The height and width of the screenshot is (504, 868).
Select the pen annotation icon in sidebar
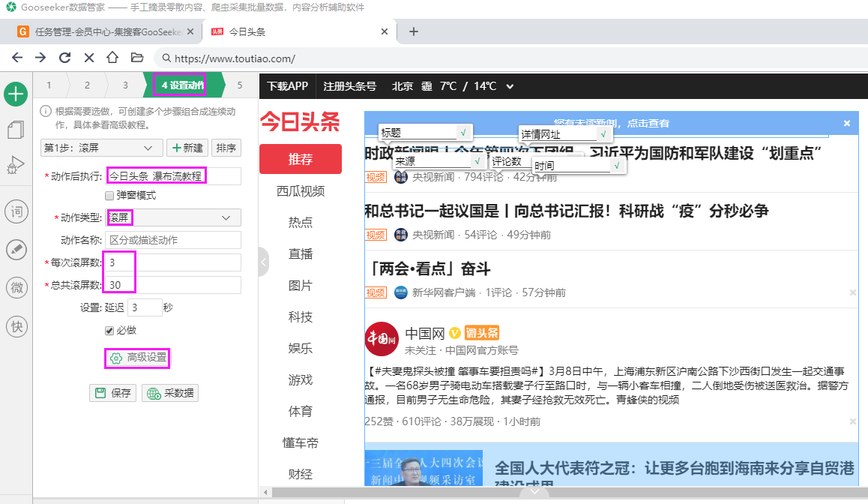[x=16, y=250]
